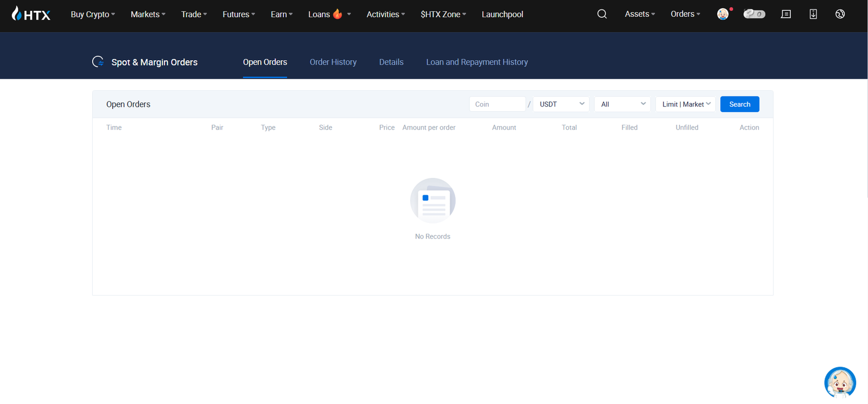Click the Coin input field
This screenshot has width=868, height=404.
497,104
